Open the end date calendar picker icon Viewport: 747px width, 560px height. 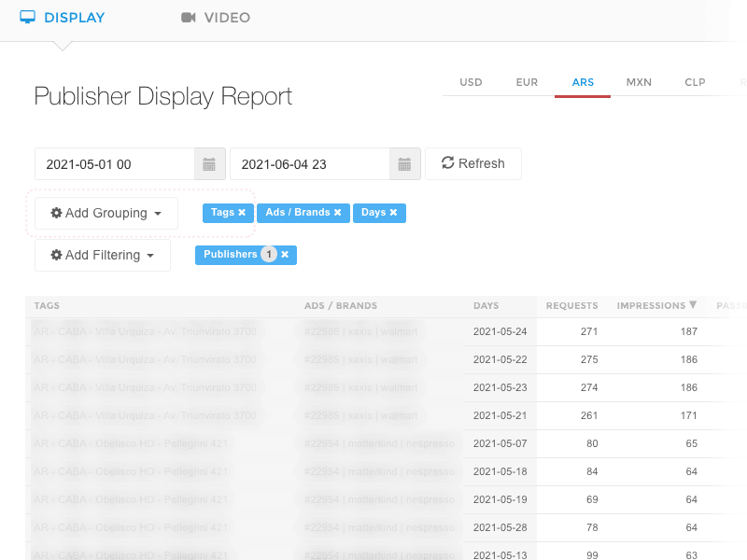pos(404,164)
